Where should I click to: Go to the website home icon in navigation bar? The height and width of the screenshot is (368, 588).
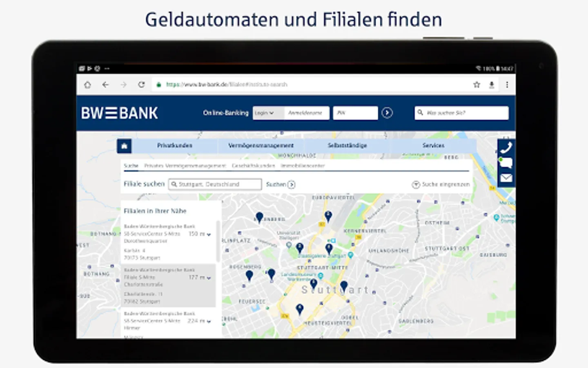coord(124,146)
